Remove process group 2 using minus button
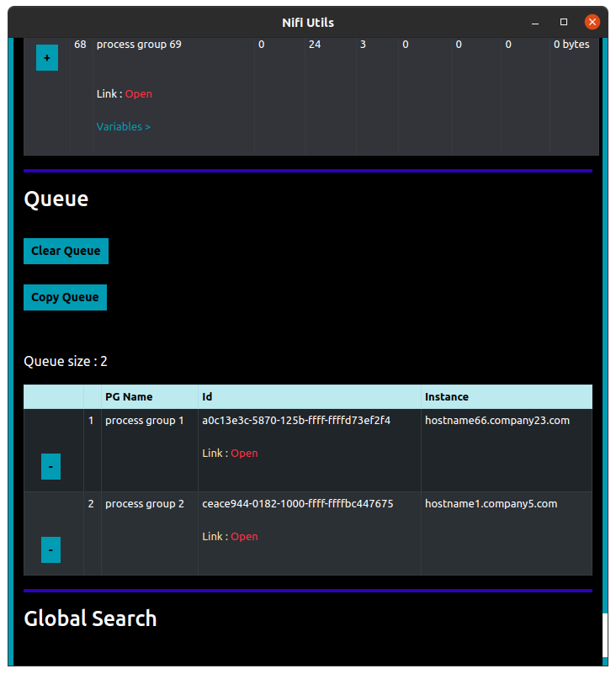The height and width of the screenshot is (674, 616). tap(50, 549)
